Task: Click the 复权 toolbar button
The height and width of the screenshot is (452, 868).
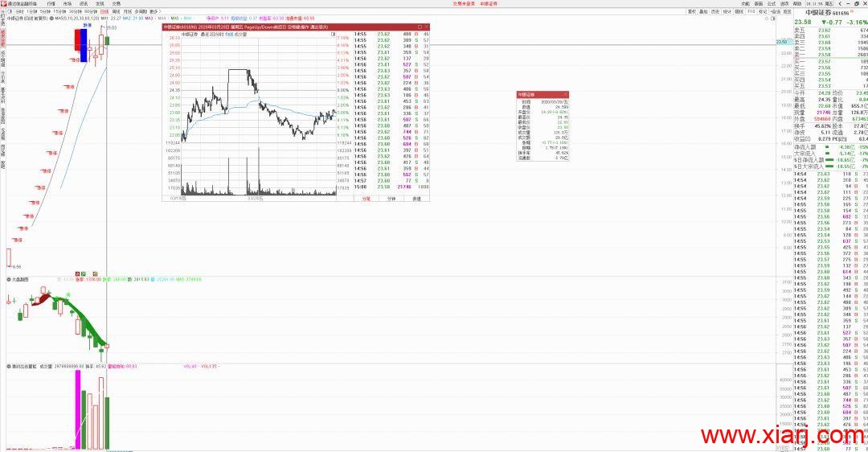Action: [692, 11]
